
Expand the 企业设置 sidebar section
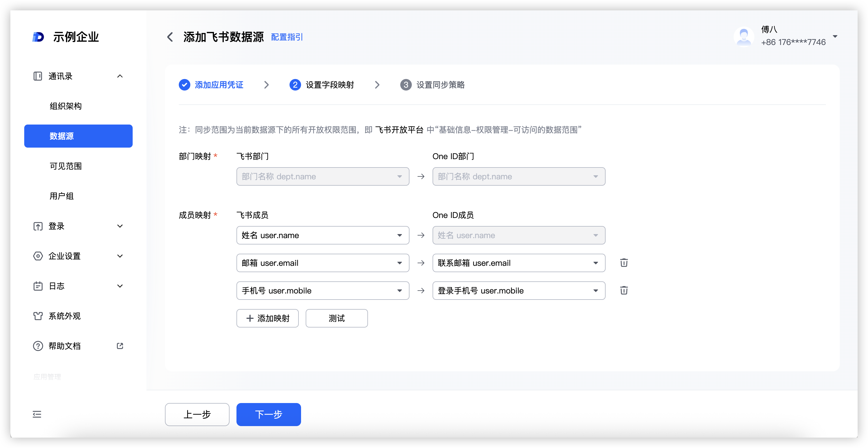pos(120,256)
